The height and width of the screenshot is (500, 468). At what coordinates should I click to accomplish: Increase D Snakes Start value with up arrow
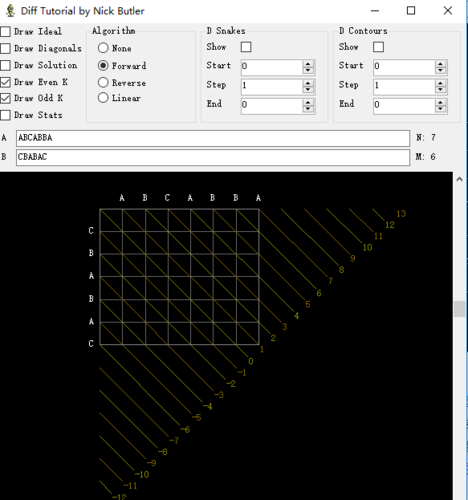pyautogui.click(x=308, y=64)
